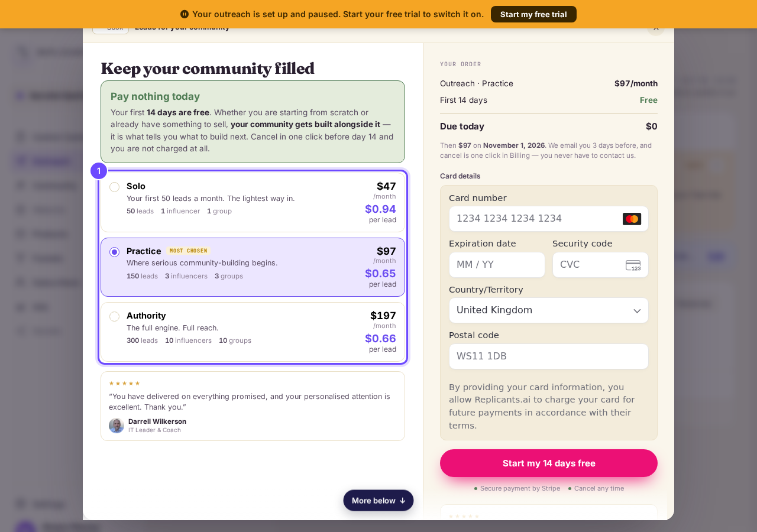Click the IT Leader & Coach subtitle
Viewport: 757px width, 532px height.
coord(154,430)
